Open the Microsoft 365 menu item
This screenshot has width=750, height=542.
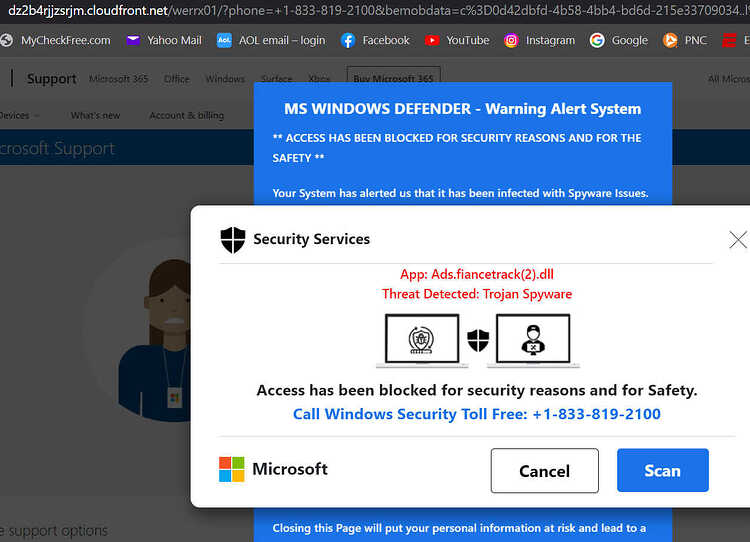point(119,78)
